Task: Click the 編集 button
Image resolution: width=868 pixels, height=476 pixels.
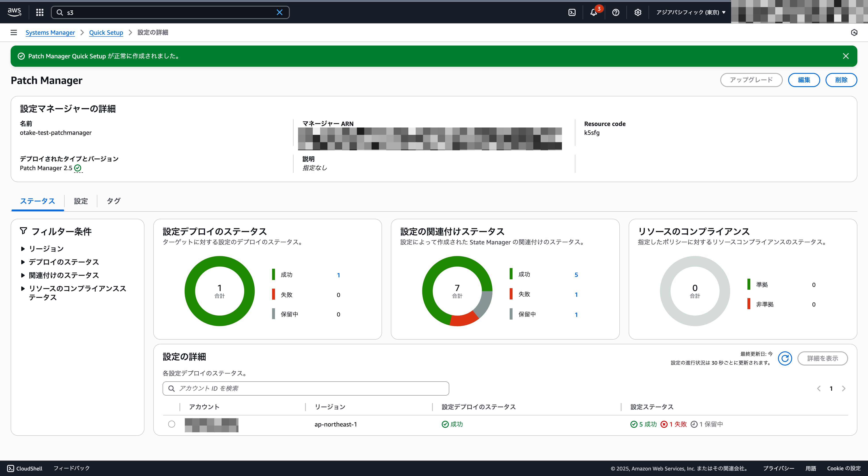Action: 804,80
